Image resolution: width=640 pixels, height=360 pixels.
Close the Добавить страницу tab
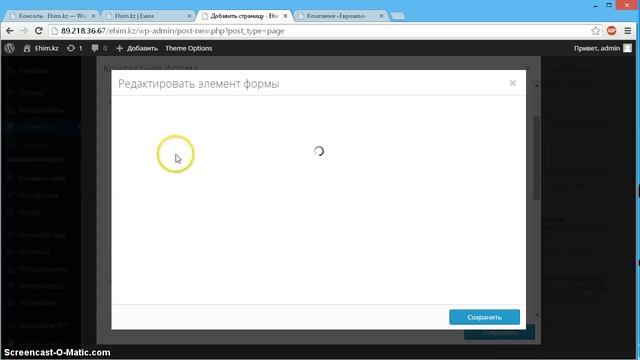point(285,16)
